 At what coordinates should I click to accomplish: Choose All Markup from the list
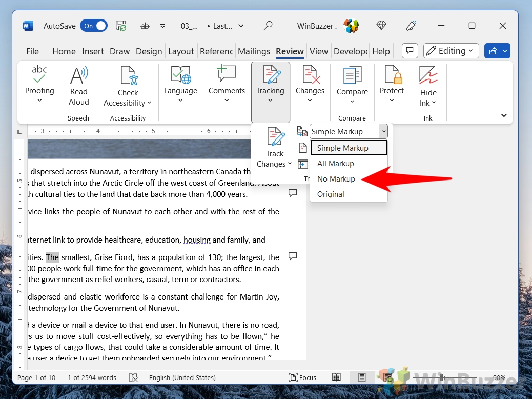tap(349, 164)
